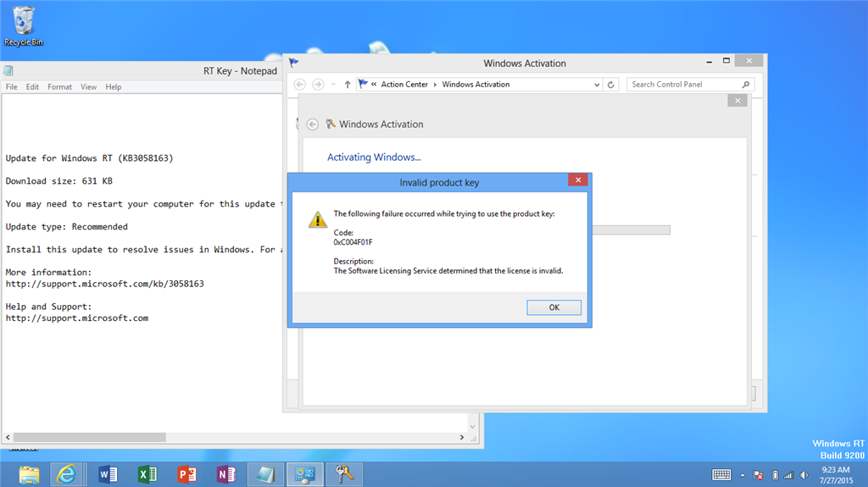Screen dimensions: 868x487
Task: Click Notepad's vertical scroll down arrow
Action: coord(472,427)
